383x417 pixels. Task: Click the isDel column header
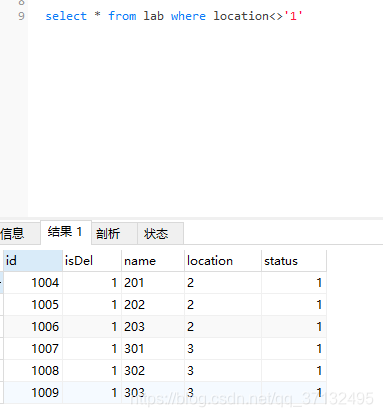coord(92,261)
